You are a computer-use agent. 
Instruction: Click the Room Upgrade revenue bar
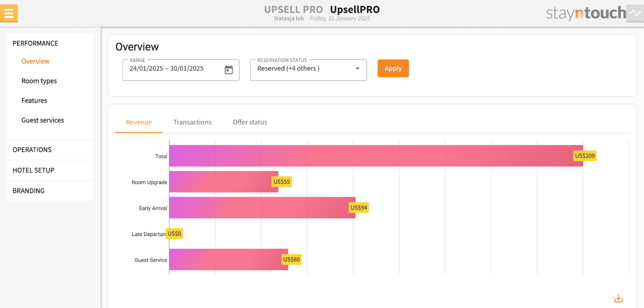[x=224, y=182]
